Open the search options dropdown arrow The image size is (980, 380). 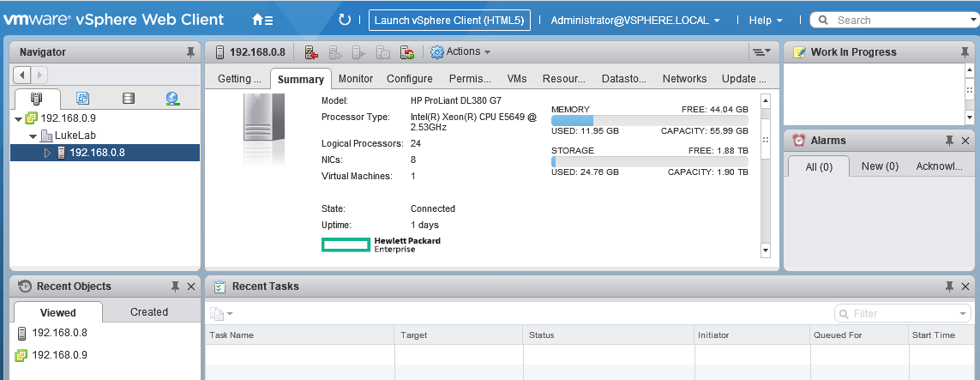coord(972,20)
